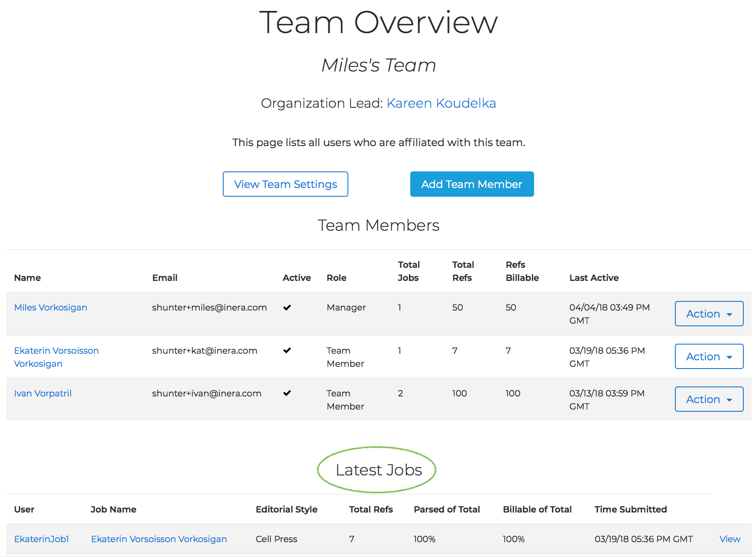Click active checkmark in Ekaterin row
Image resolution: width=756 pixels, height=557 pixels.
click(287, 350)
